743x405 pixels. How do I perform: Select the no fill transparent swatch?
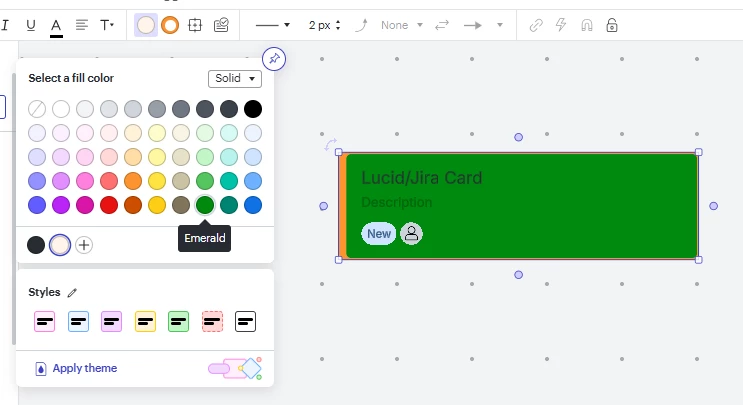pyautogui.click(x=37, y=109)
